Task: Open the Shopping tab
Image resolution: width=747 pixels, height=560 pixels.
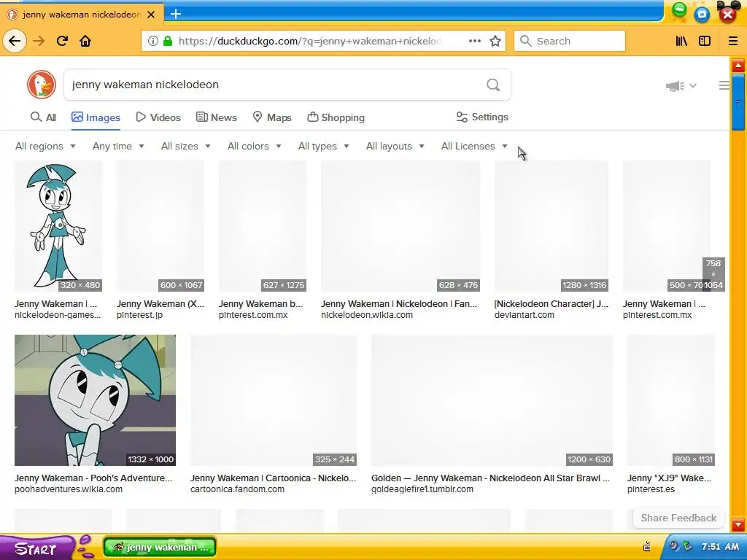Action: coord(336,117)
